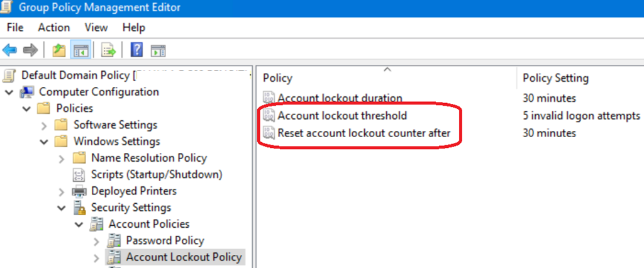The image size is (644, 268).
Task: Click the Password Policy icon
Action: [114, 241]
